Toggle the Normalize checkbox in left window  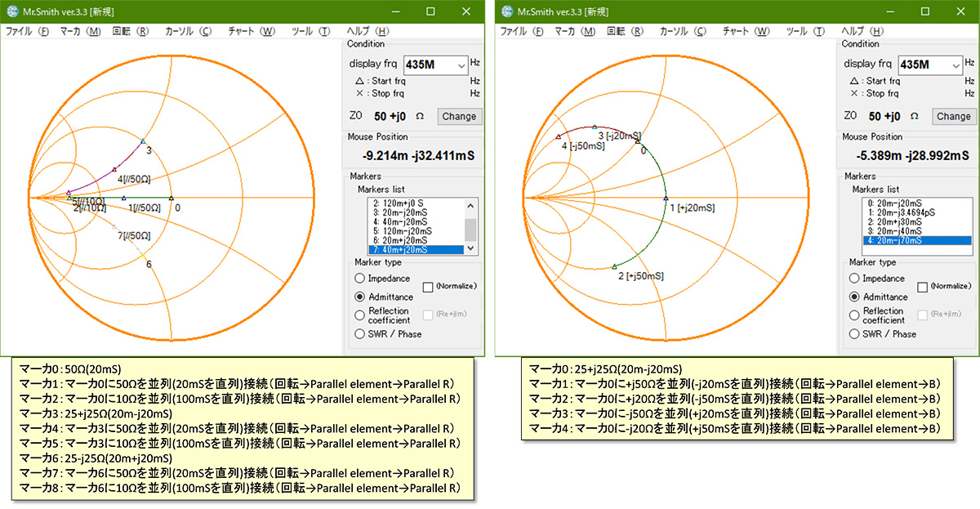tap(429, 286)
